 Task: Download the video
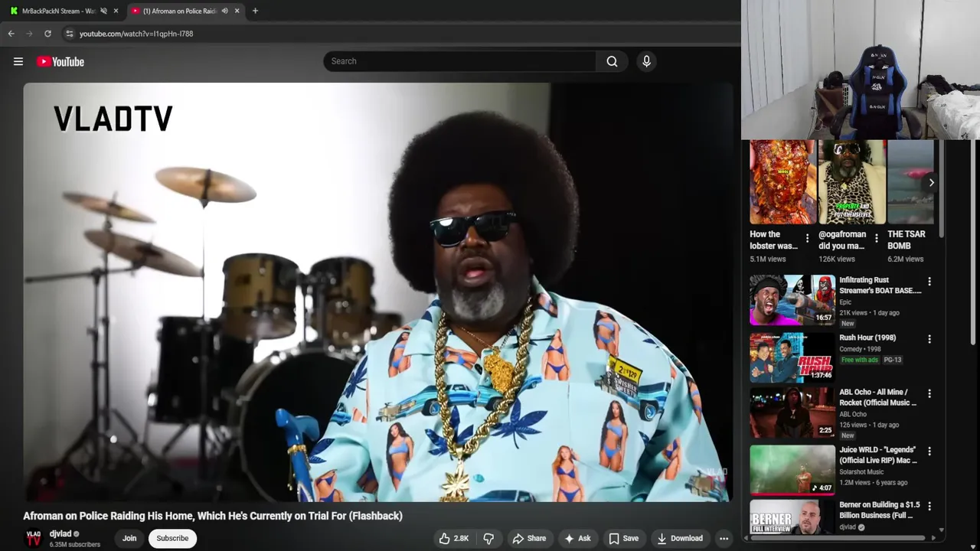coord(680,539)
